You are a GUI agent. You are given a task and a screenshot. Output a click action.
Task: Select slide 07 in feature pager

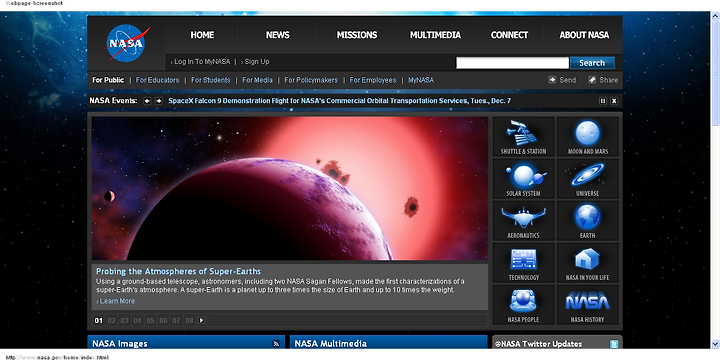click(176, 321)
